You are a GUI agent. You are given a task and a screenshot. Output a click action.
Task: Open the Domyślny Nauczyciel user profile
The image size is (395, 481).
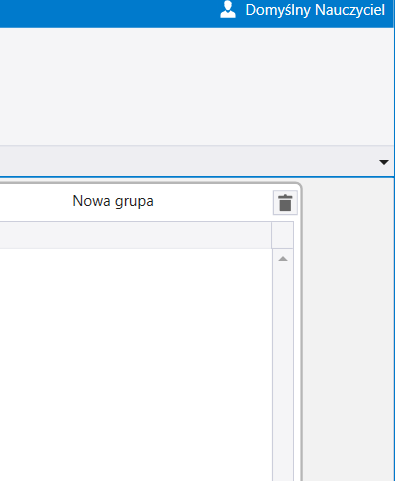pos(228,9)
